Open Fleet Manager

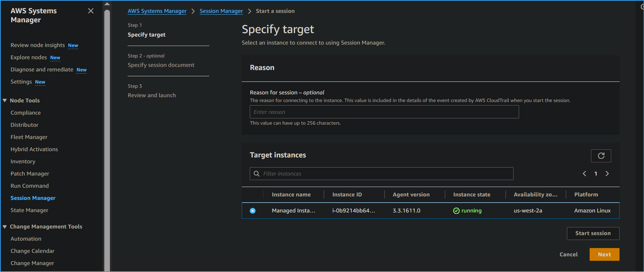29,137
